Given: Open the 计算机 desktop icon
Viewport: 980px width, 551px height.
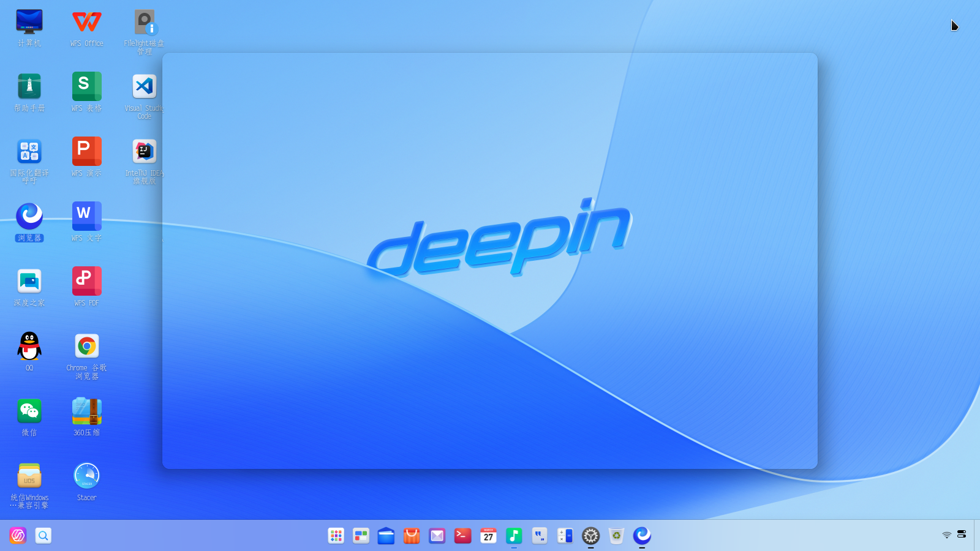Looking at the screenshot, I should [29, 22].
